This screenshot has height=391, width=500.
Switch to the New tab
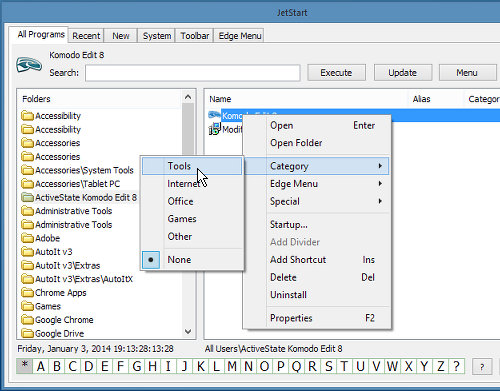pyautogui.click(x=121, y=36)
